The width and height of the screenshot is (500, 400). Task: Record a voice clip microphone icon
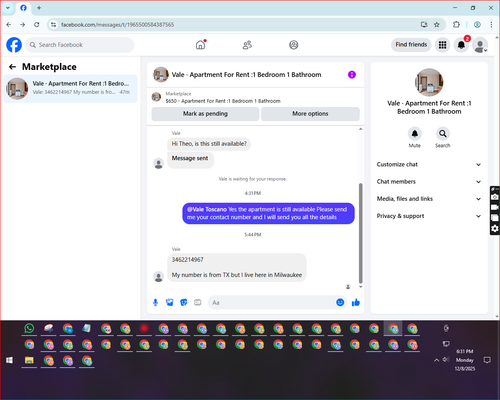point(155,302)
